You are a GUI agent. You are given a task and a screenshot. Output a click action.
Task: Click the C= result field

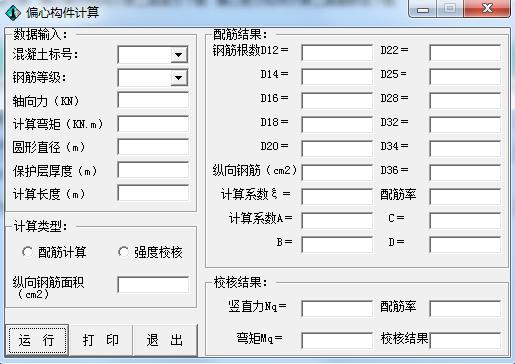click(465, 221)
